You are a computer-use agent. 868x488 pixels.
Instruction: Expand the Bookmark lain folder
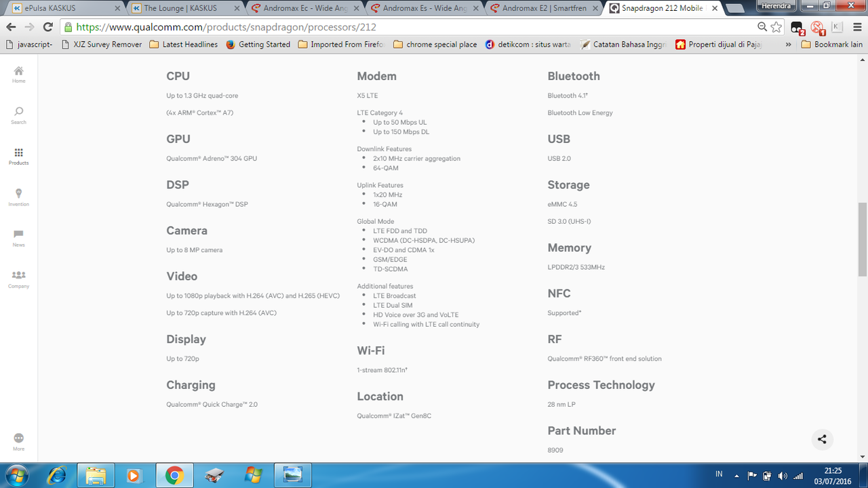click(x=832, y=45)
